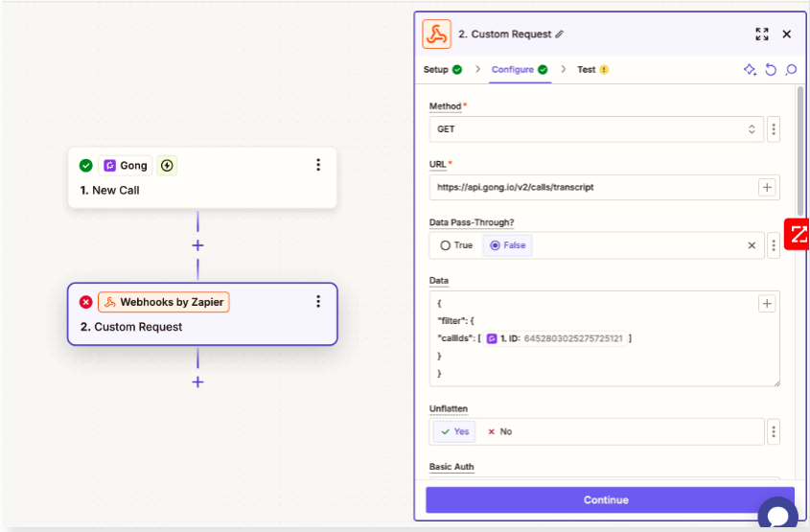Add a step after Custom Request
Screen dimensions: 810x532
197,382
